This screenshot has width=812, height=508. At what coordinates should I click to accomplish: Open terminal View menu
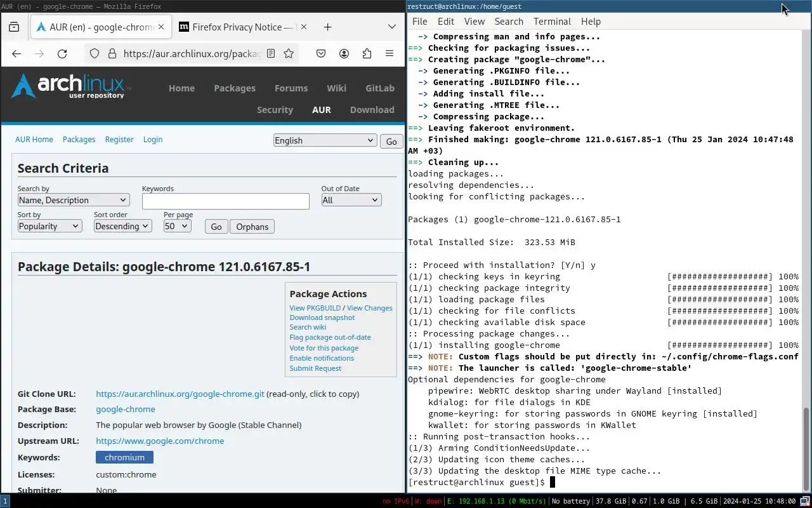pos(475,22)
